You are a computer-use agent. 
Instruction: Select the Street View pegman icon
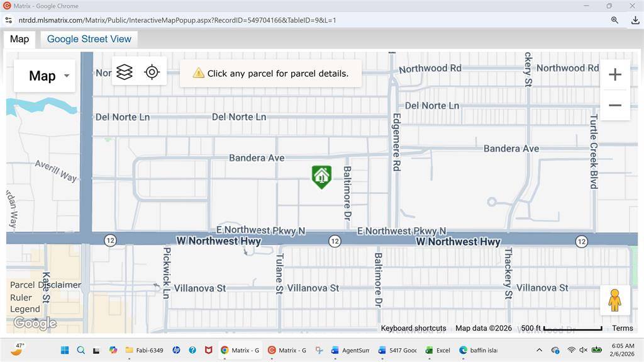pos(614,300)
